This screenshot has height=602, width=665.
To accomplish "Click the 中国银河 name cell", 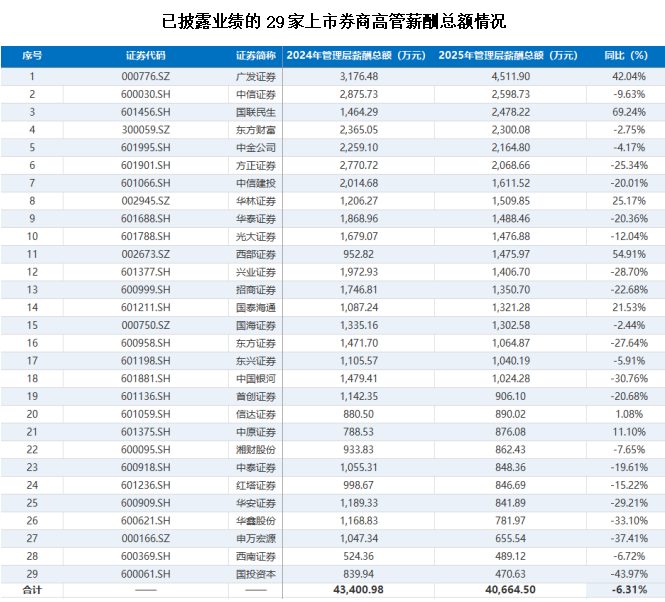I will coord(256,379).
